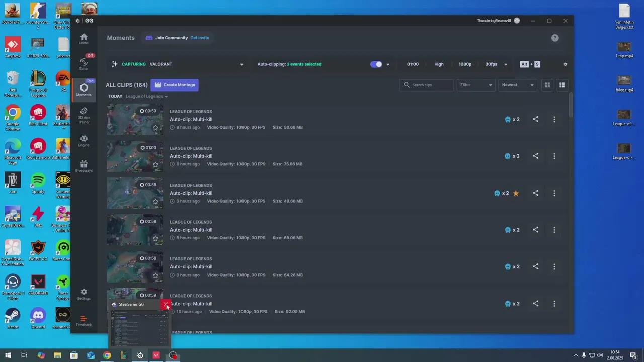644x362 pixels.
Task: Favorite the 69.06 MB clip via thumbnail star
Action: point(155,238)
